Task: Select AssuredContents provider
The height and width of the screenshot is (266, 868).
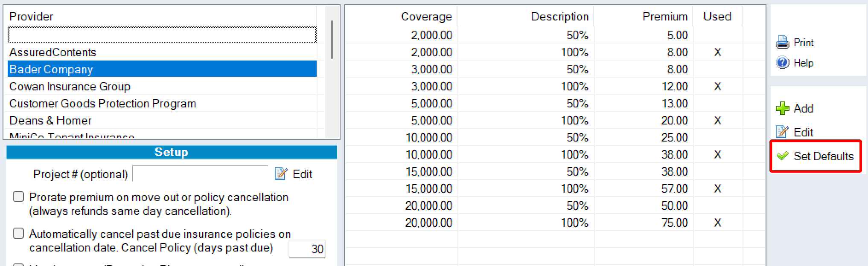Action: coord(162,52)
